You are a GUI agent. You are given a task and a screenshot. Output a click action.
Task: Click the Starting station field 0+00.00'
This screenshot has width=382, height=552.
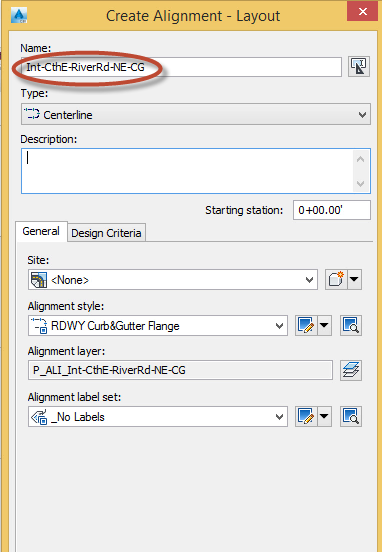tap(332, 210)
